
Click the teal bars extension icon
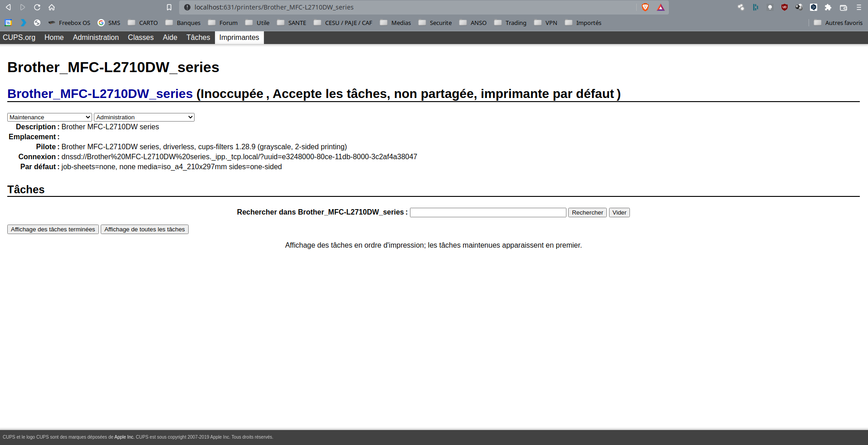756,7
